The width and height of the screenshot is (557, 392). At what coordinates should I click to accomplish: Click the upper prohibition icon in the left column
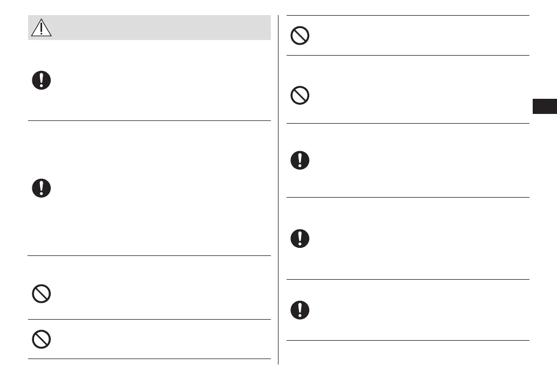pos(41,294)
